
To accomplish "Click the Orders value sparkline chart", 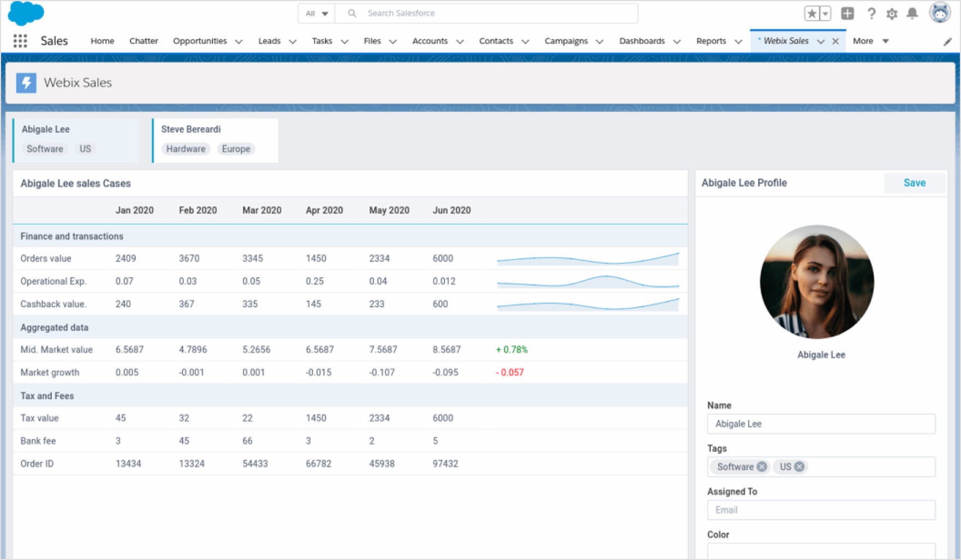I will click(x=588, y=259).
